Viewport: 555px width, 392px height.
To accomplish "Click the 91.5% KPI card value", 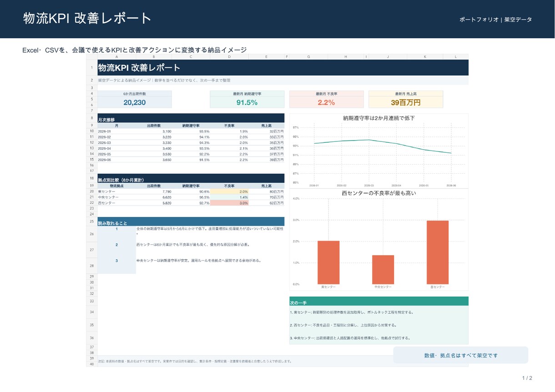I will [x=247, y=103].
